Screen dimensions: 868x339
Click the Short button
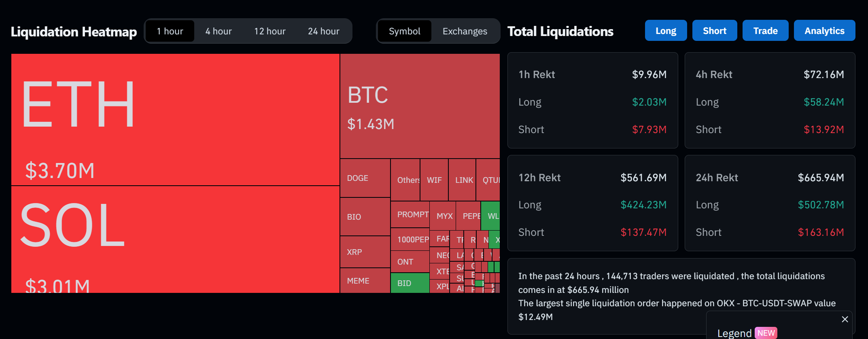point(715,31)
